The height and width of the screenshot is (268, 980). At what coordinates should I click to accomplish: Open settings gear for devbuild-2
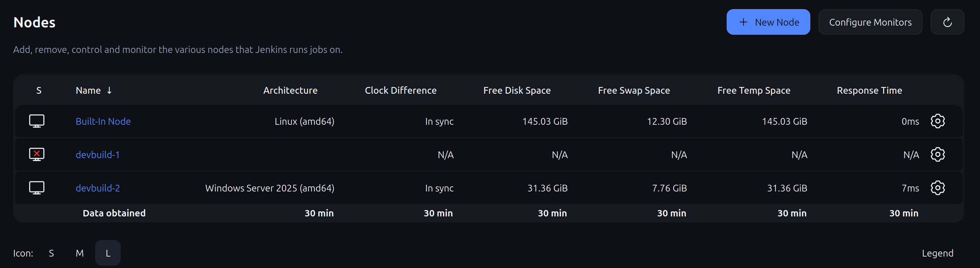937,188
